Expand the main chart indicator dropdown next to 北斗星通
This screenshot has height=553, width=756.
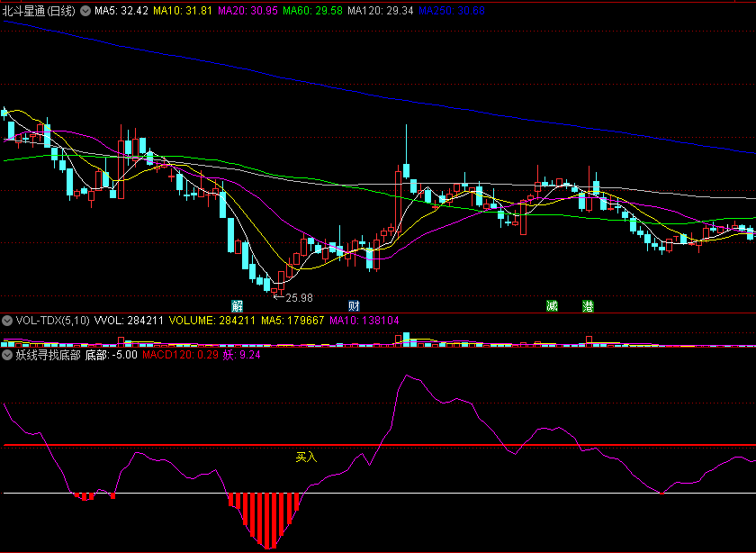click(85, 11)
